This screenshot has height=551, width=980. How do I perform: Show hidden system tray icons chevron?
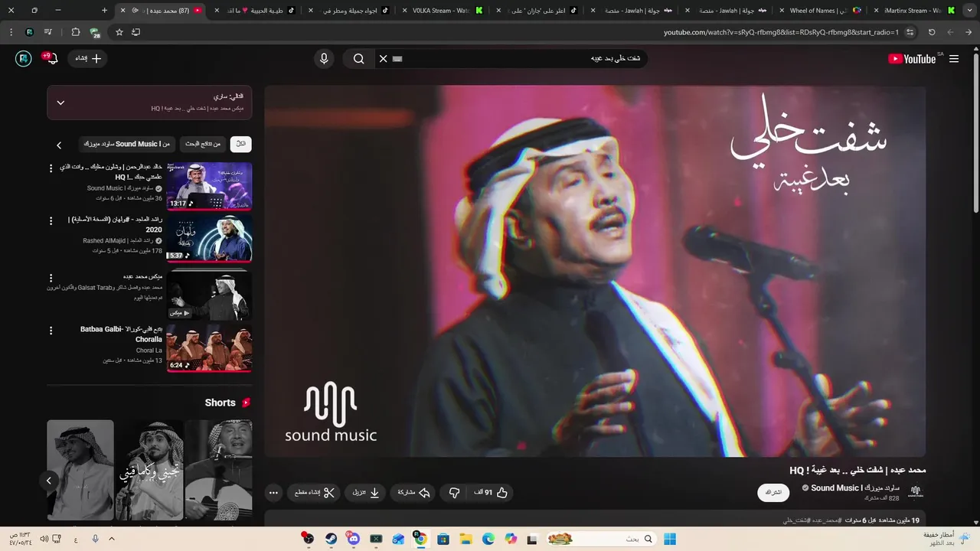[112, 539]
